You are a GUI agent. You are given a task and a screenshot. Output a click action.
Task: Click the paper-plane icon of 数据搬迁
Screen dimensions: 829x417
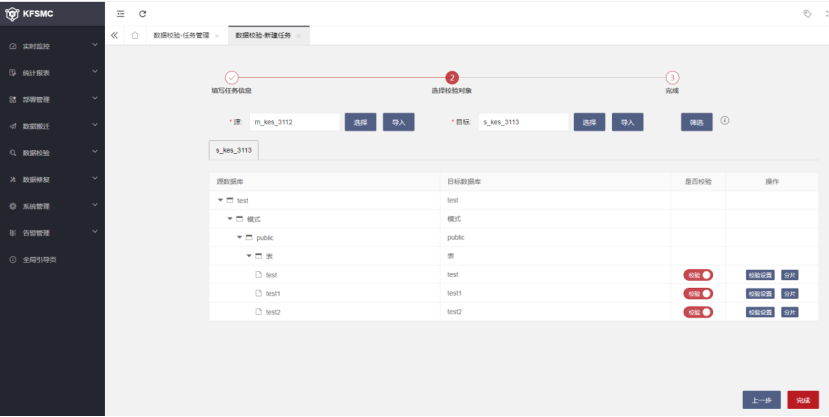pos(13,126)
